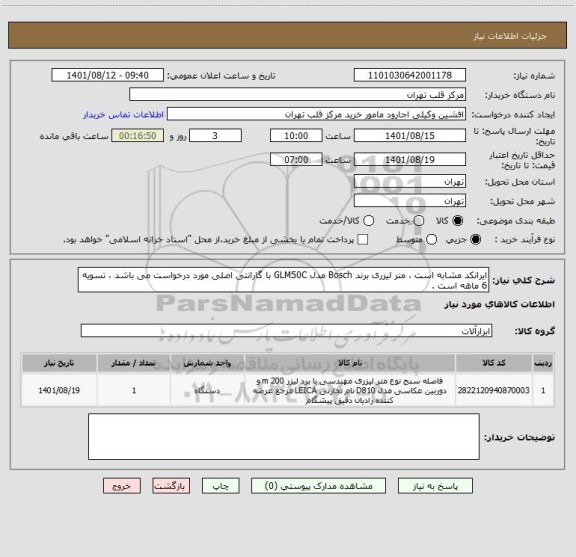
Task: Select the جزیی purchase type radio
Action: (476, 240)
